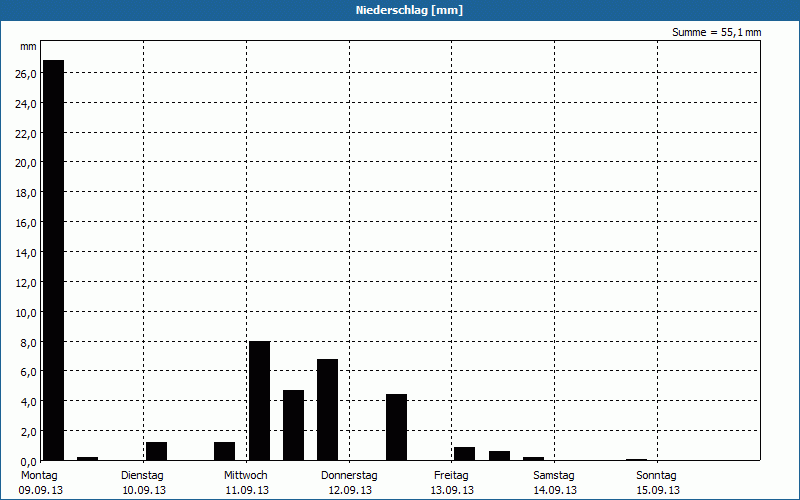Select the 10,0 y-axis tick label
Screen dimensions: 800x500
click(x=26, y=312)
